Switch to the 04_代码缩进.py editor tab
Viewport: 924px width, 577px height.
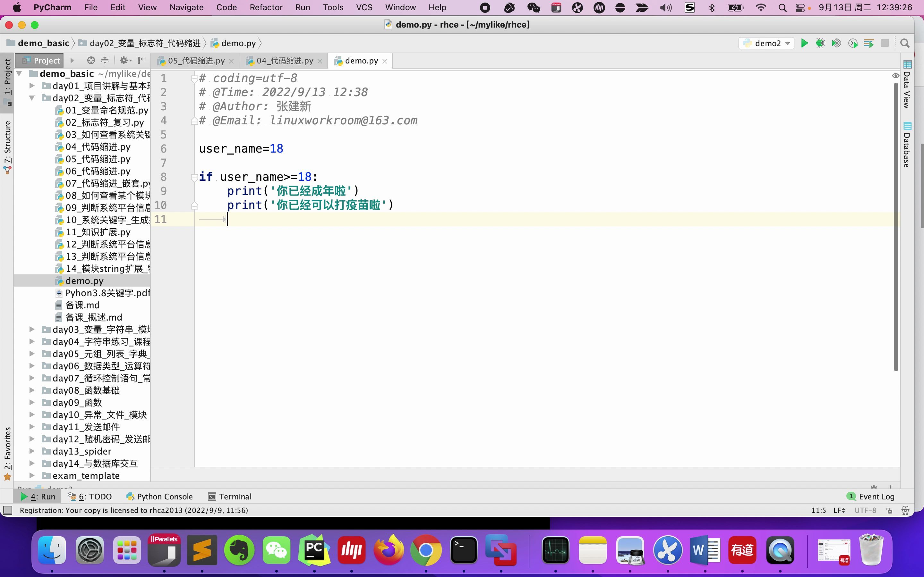click(x=285, y=61)
